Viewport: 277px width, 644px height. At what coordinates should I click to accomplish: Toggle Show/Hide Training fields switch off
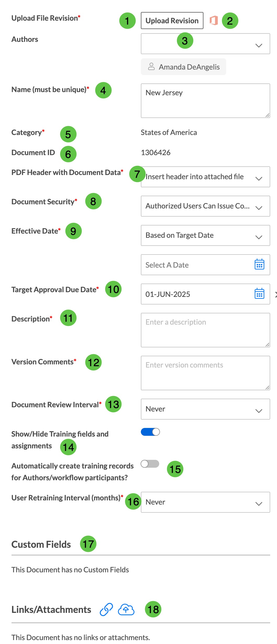click(150, 432)
